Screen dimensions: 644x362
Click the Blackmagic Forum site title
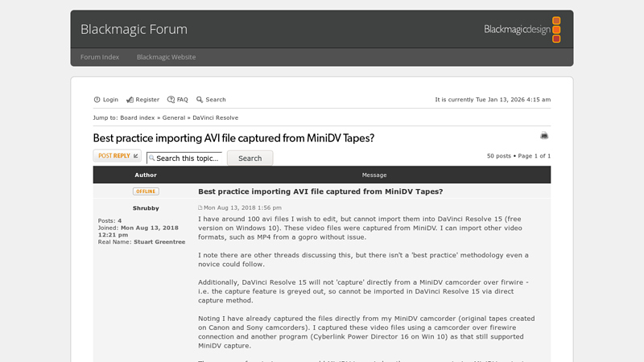click(134, 30)
